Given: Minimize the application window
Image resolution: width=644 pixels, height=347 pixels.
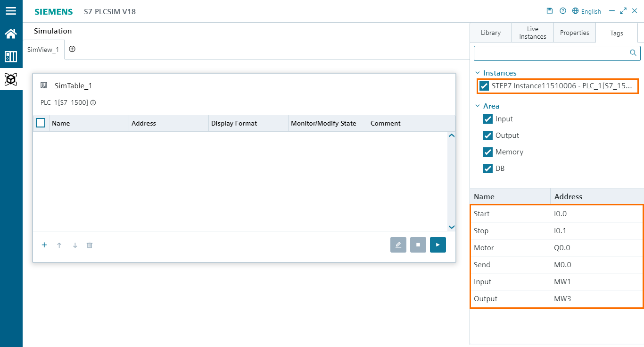Looking at the screenshot, I should pos(612,11).
